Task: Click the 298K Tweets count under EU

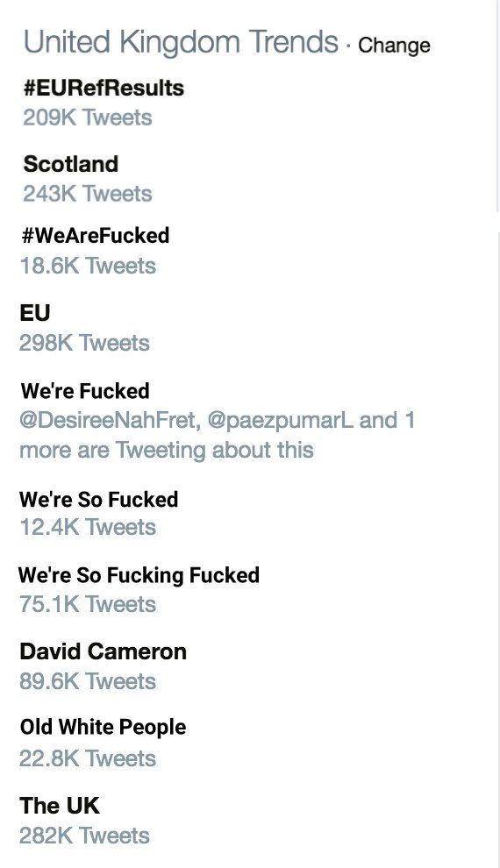Action: pos(84,343)
